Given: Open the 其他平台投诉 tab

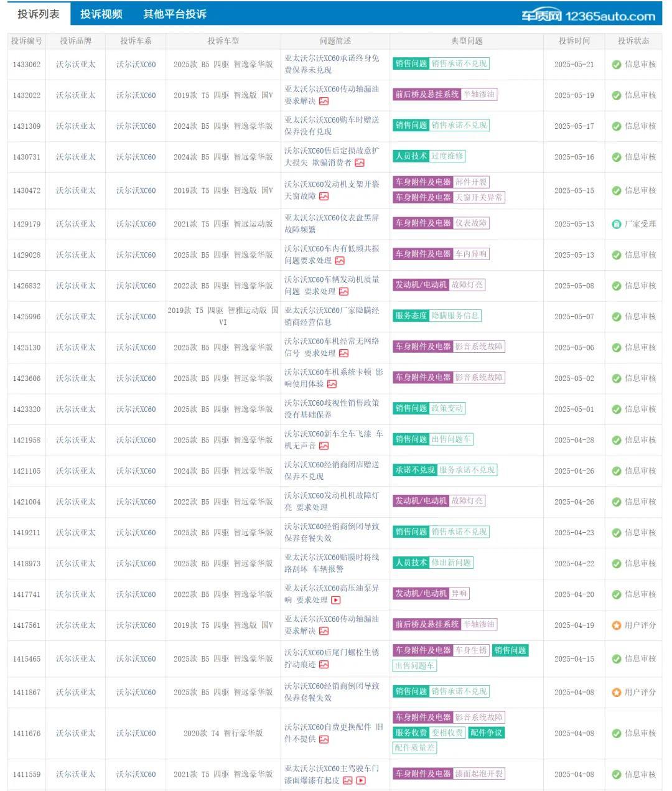Looking at the screenshot, I should [x=175, y=14].
